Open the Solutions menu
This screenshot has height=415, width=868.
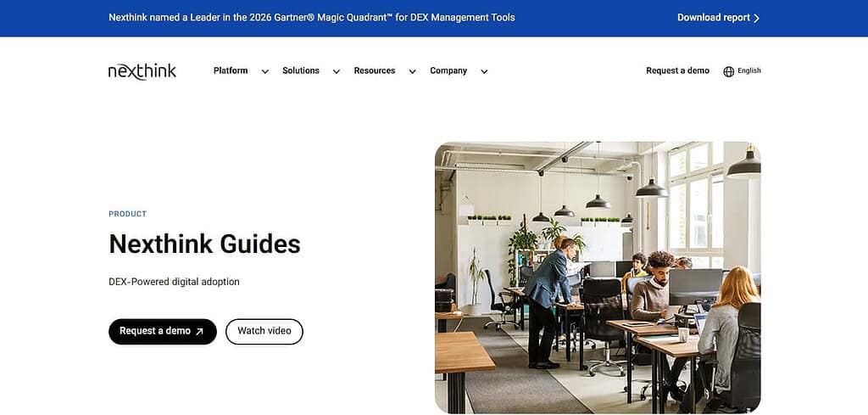click(x=301, y=71)
